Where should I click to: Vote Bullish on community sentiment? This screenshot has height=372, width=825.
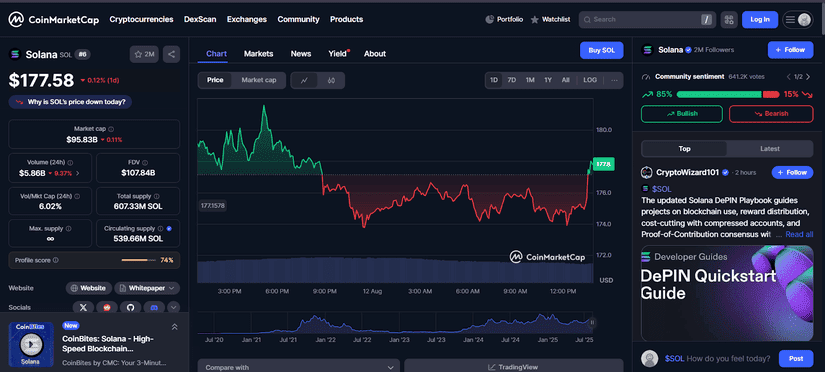(x=682, y=114)
